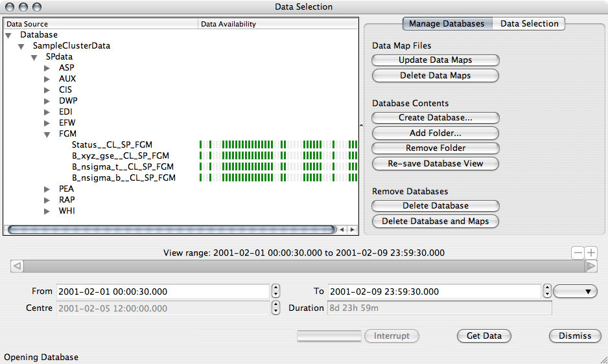Image resolution: width=608 pixels, height=364 pixels.
Task: Click right arrow of time range scrollbar
Action: pyautogui.click(x=590, y=266)
